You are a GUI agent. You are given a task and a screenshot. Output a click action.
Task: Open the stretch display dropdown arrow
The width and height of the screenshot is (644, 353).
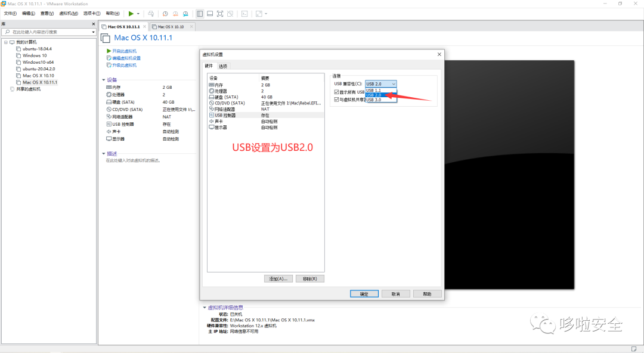266,14
